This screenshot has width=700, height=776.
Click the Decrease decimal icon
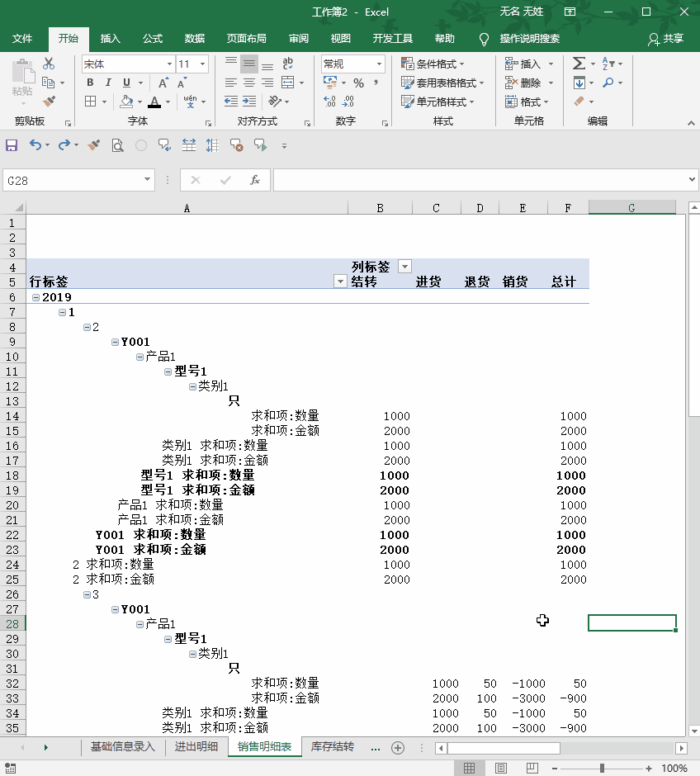[x=348, y=102]
